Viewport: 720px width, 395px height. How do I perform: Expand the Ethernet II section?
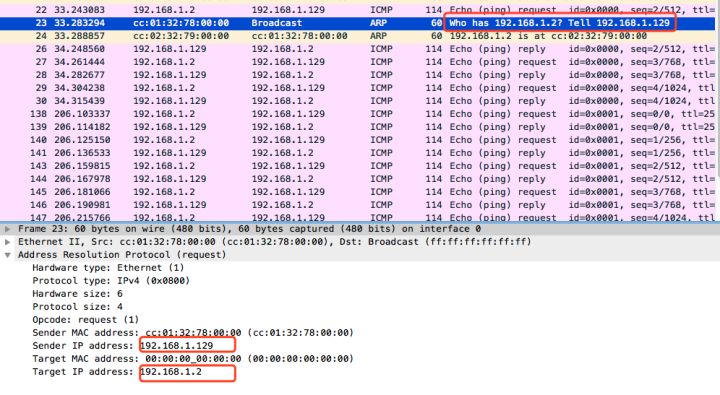pos(7,242)
